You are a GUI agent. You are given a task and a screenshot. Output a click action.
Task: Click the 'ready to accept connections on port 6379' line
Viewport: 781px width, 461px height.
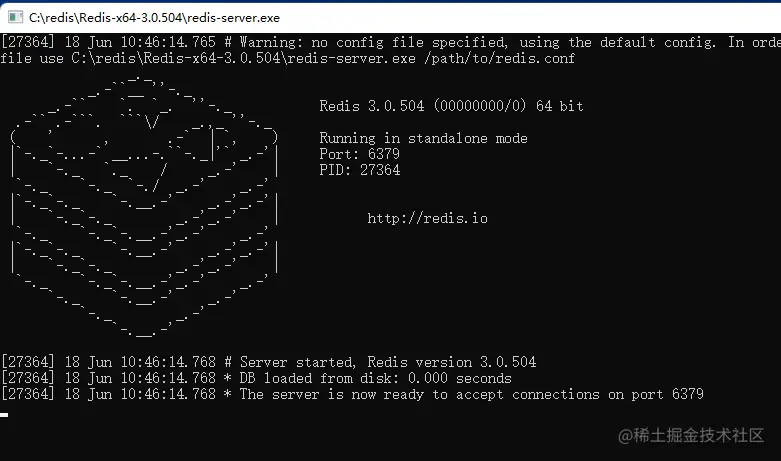click(352, 394)
